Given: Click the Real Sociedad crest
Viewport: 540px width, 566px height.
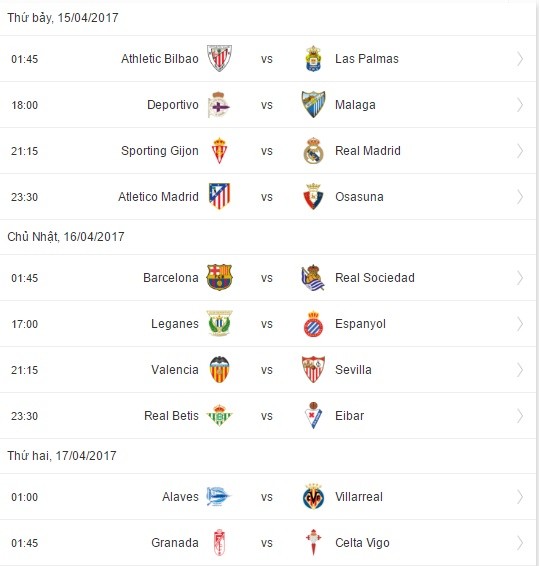Looking at the screenshot, I should [313, 278].
